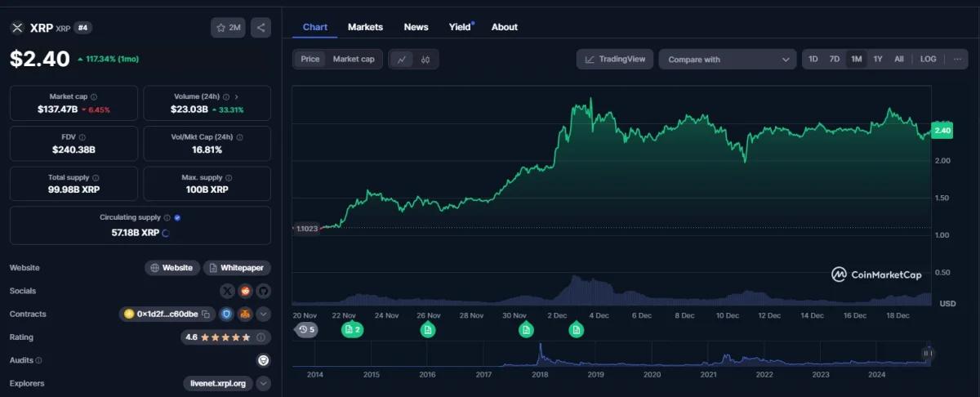Click the #4 rank badge

tap(82, 28)
